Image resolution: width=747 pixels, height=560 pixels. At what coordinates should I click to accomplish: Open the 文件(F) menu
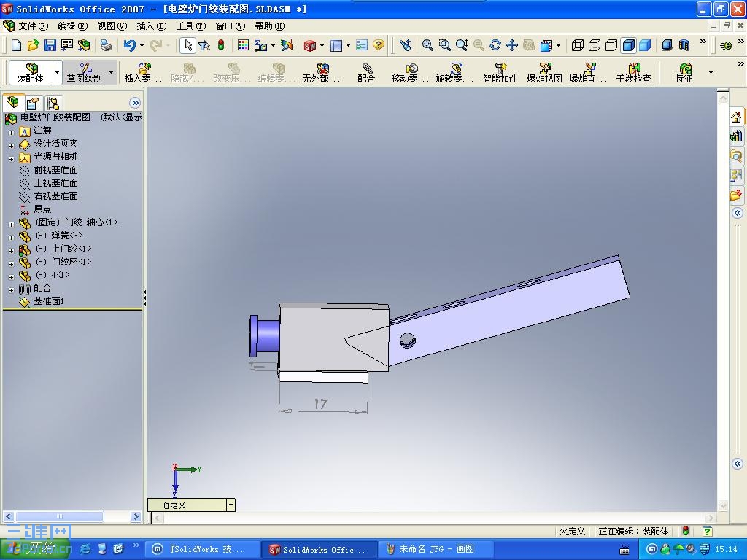point(34,26)
